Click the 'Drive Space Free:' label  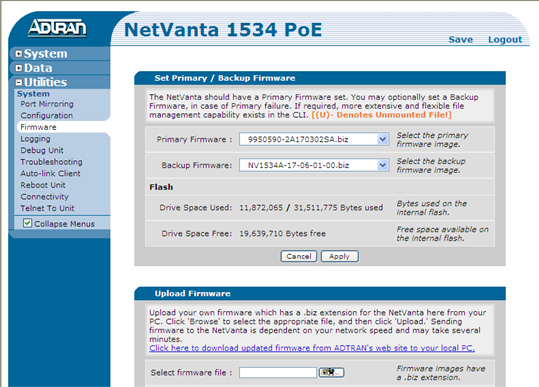197,234
